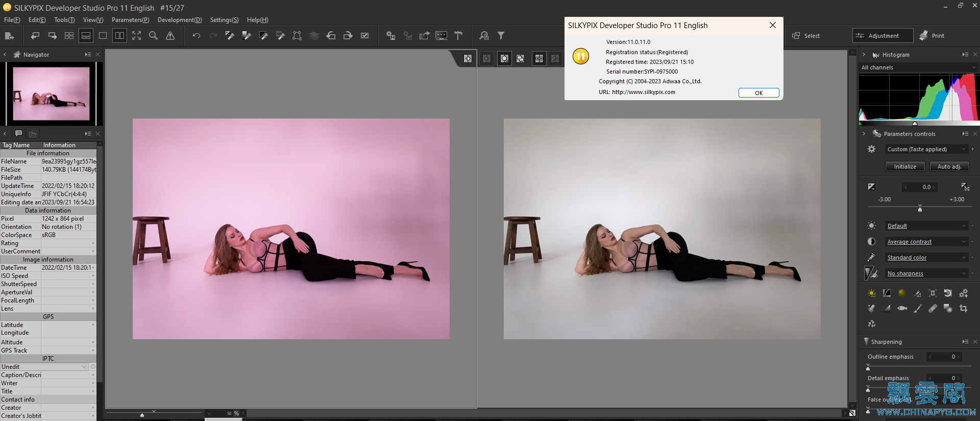This screenshot has width=980, height=421.
Task: Click the exposure bias slider handle
Action: point(920,208)
